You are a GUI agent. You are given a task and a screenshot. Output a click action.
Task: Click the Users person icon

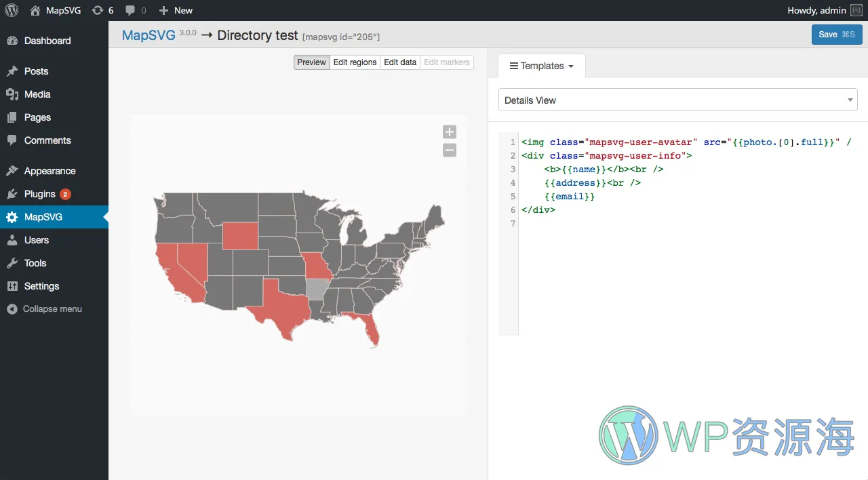click(12, 240)
